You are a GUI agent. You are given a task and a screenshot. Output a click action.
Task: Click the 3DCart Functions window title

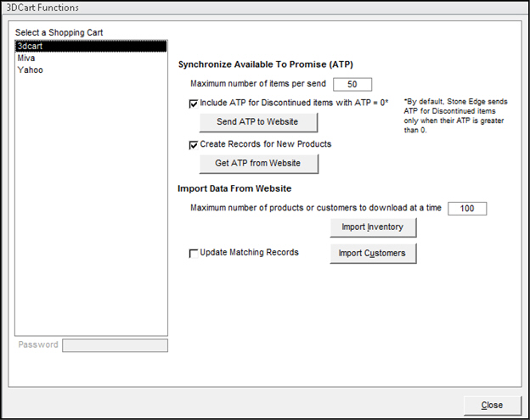42,8
